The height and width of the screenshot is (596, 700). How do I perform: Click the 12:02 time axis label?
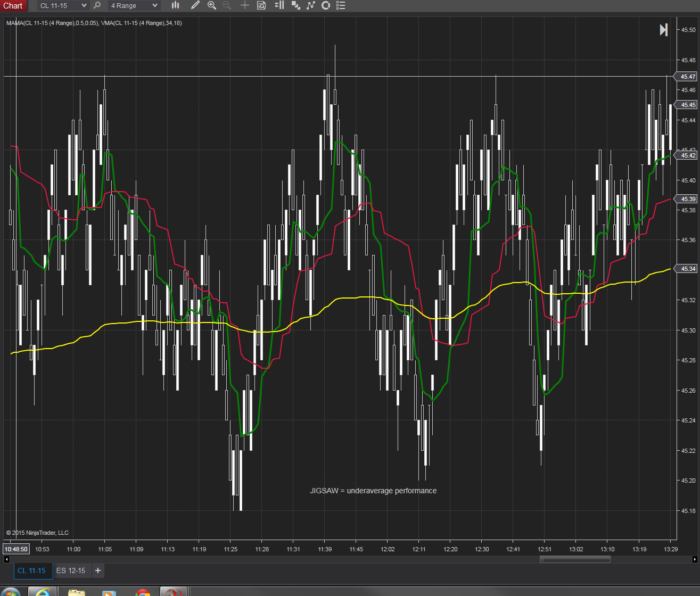tap(388, 549)
